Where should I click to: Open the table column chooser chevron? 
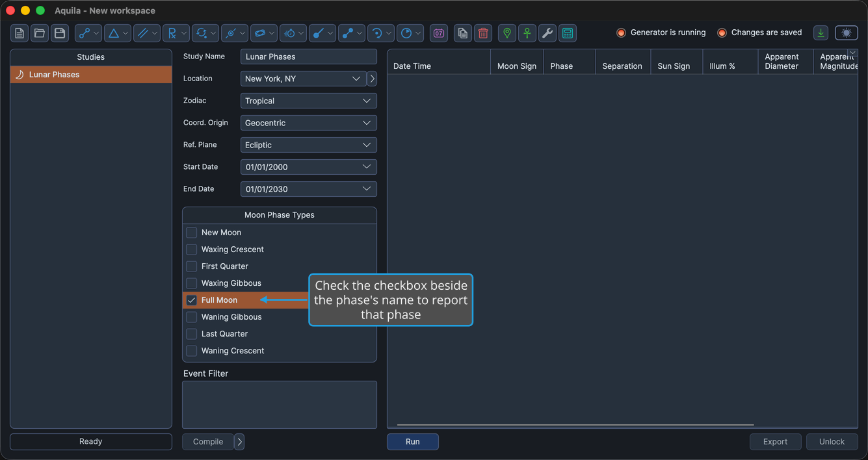pyautogui.click(x=852, y=54)
